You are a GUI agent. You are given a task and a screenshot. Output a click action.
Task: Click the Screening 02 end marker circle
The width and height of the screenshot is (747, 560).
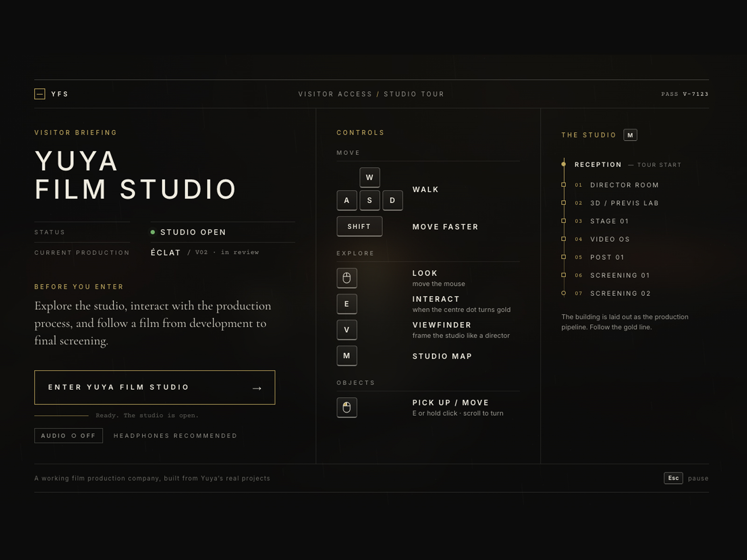[x=564, y=293]
